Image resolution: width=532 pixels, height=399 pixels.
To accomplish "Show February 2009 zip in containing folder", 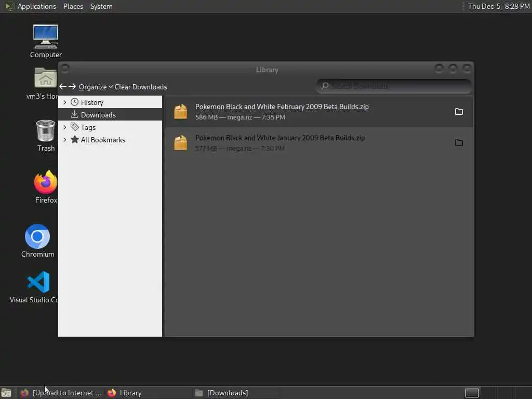I will [459, 112].
